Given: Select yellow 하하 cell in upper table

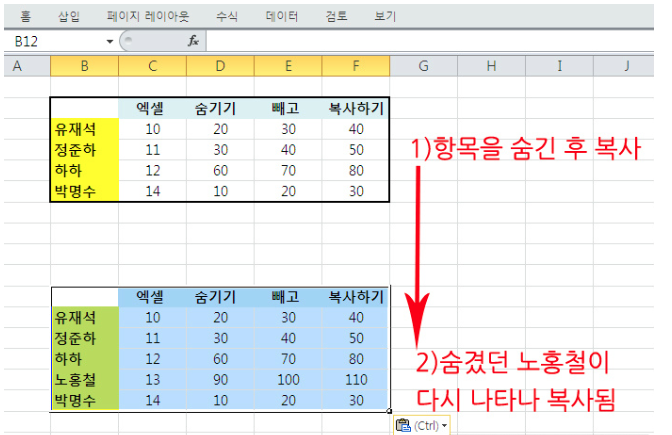Looking at the screenshot, I should tap(84, 170).
